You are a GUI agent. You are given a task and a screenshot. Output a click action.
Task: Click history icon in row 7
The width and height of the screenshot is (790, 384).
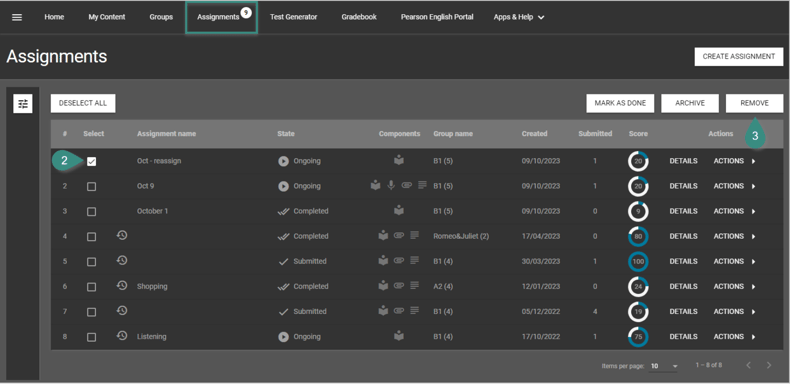pos(122,311)
